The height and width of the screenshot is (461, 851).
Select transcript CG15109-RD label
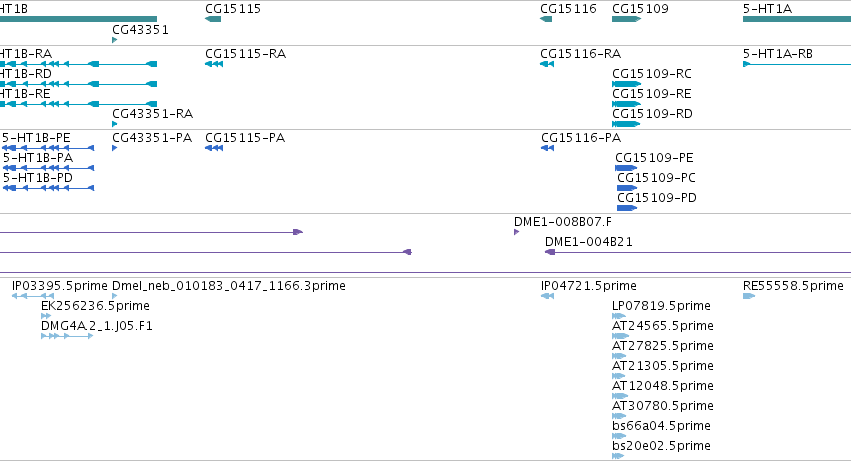(652, 114)
